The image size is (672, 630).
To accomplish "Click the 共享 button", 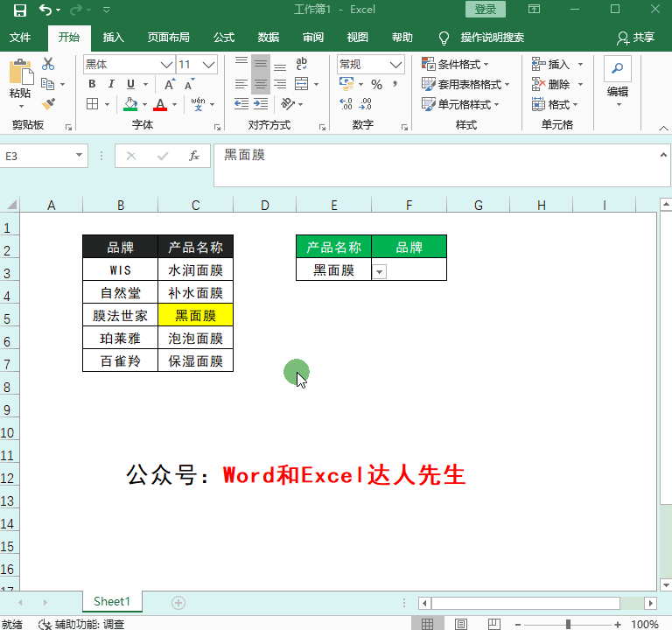I will pos(636,38).
